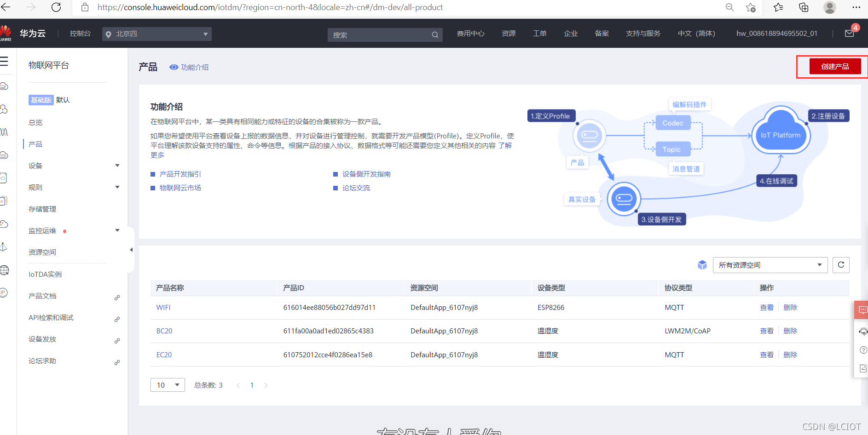
Task: Open 资源空间 in sidebar
Action: pos(42,252)
